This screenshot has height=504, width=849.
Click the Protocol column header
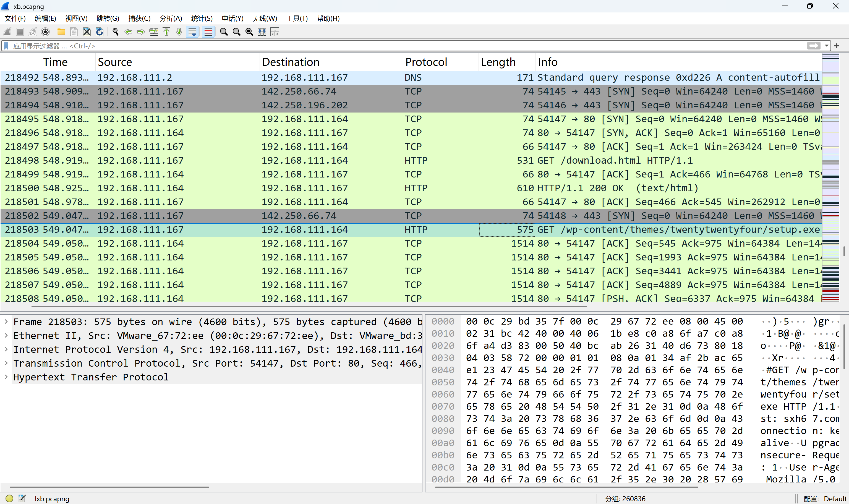(x=426, y=62)
